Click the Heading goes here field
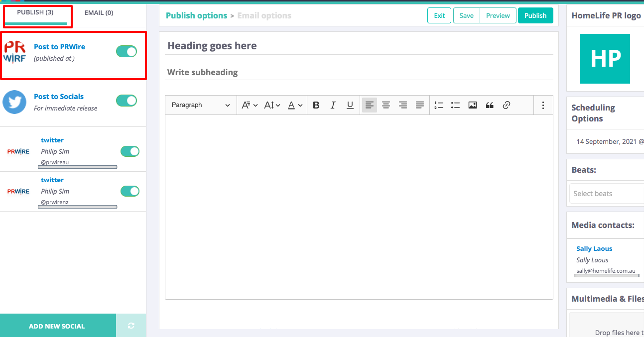 point(359,46)
